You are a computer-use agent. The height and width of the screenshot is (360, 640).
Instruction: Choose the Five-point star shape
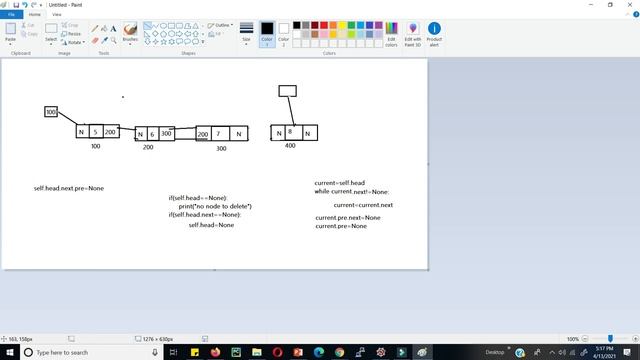click(163, 41)
